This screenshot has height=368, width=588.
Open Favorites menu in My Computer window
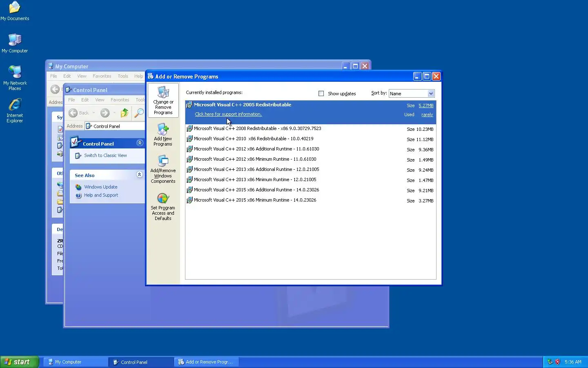tap(102, 76)
